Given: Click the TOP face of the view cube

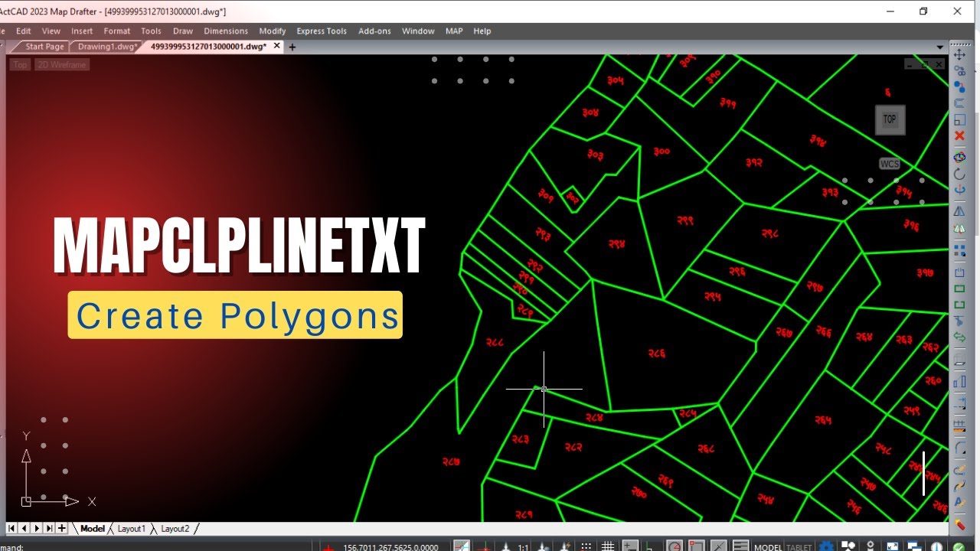Looking at the screenshot, I should coord(890,119).
